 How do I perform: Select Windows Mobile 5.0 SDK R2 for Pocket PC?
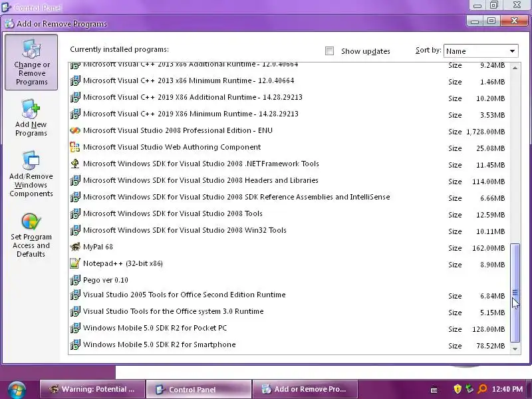(155, 328)
